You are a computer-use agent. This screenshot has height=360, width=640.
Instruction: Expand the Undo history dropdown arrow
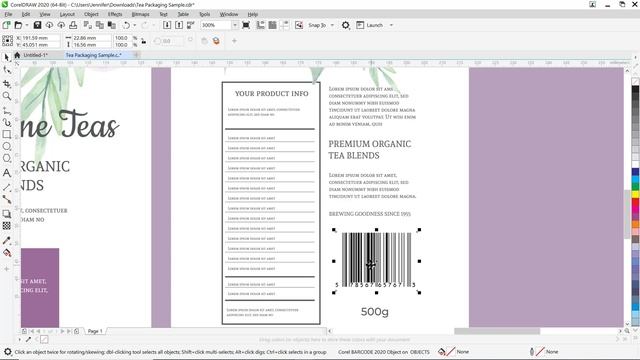point(134,25)
